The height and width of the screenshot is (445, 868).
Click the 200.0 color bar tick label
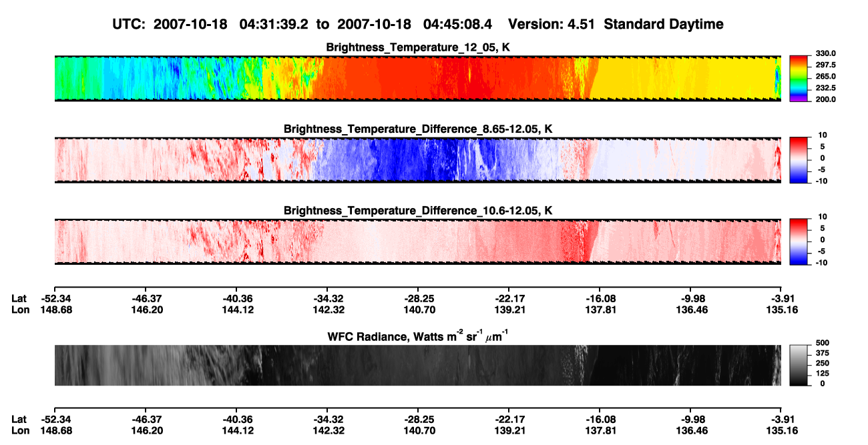(x=827, y=99)
